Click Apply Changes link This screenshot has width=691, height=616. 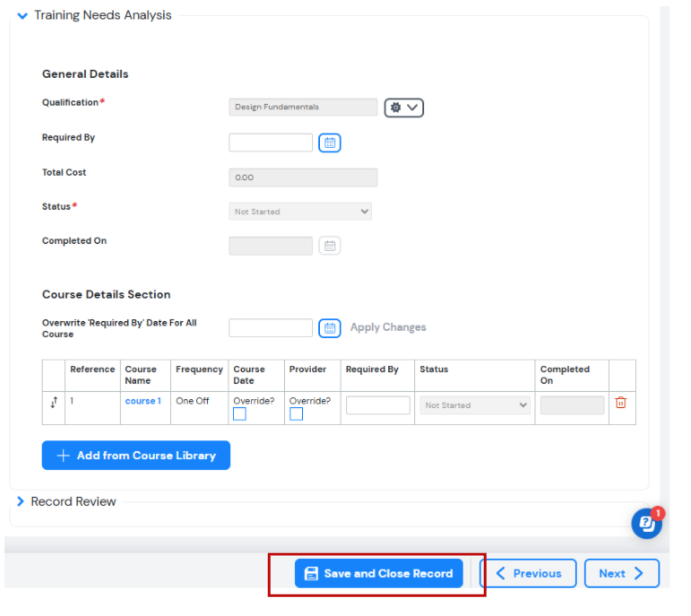[x=388, y=327]
